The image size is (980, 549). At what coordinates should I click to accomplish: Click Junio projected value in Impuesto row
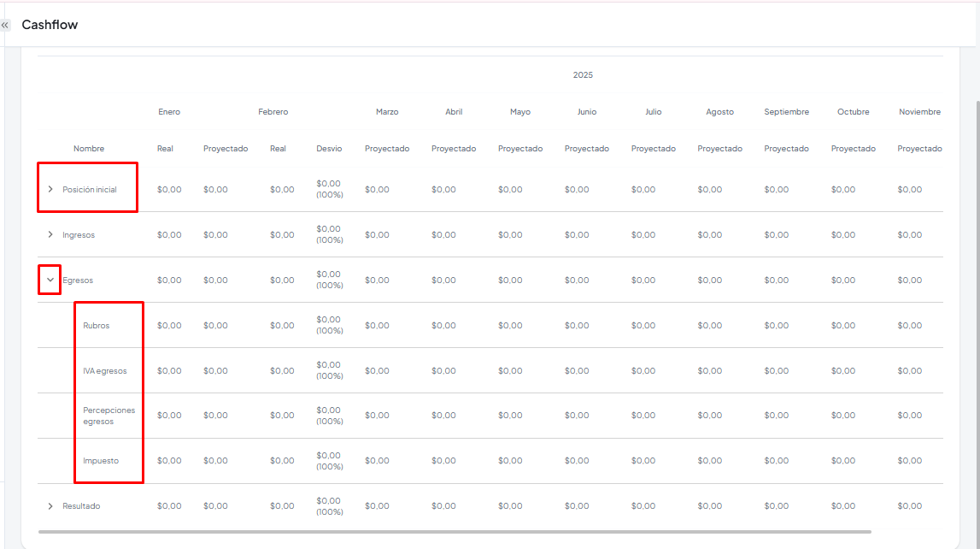[x=577, y=461]
